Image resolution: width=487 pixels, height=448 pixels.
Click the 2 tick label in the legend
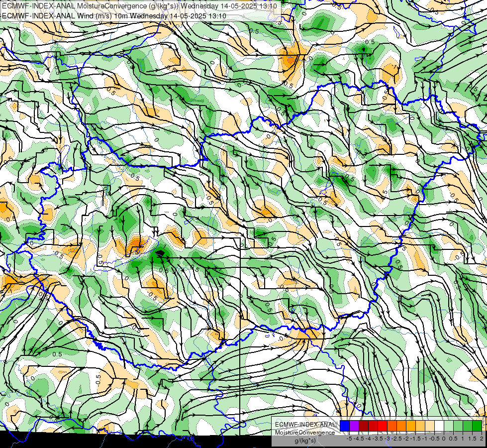(x=482, y=439)
